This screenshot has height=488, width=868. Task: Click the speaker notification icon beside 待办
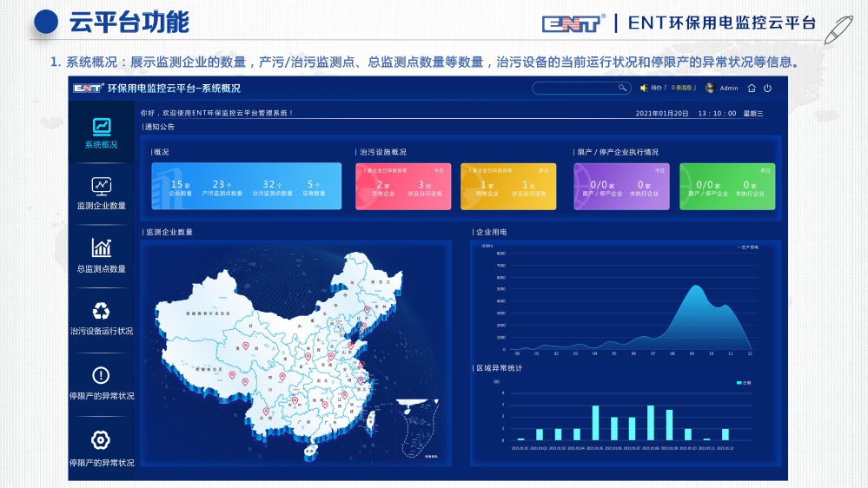644,88
